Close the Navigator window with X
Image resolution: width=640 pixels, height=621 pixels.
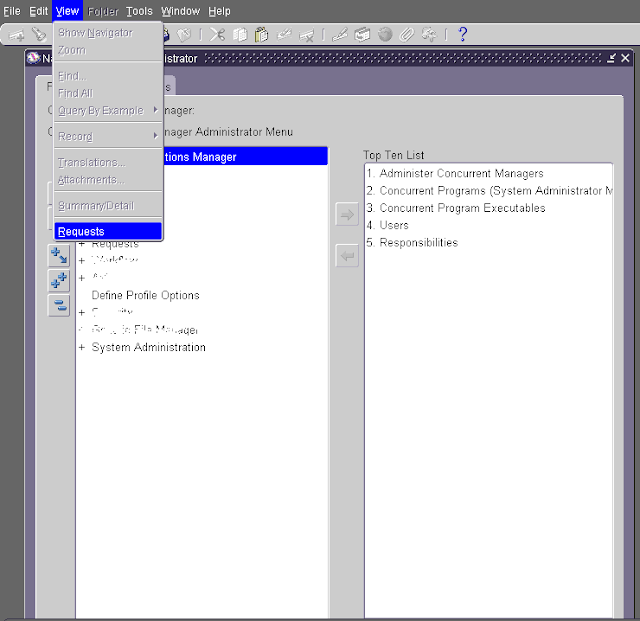625,58
